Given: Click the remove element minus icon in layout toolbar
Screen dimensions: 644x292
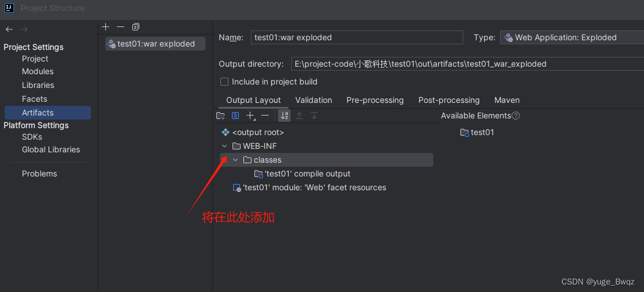Looking at the screenshot, I should [x=265, y=116].
